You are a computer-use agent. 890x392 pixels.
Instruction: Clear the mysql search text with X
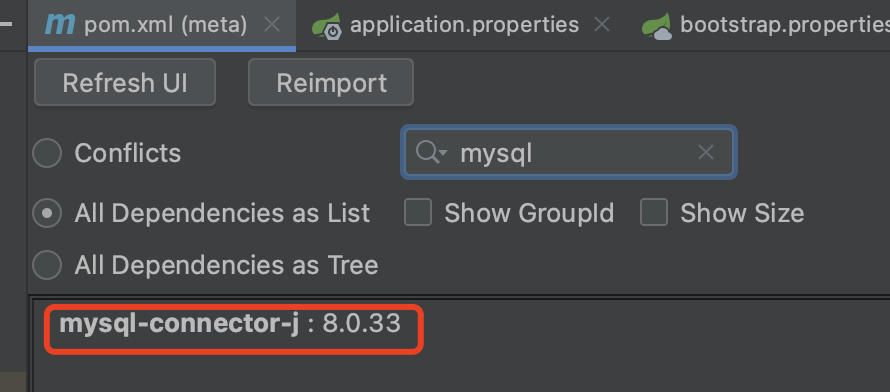(x=706, y=152)
